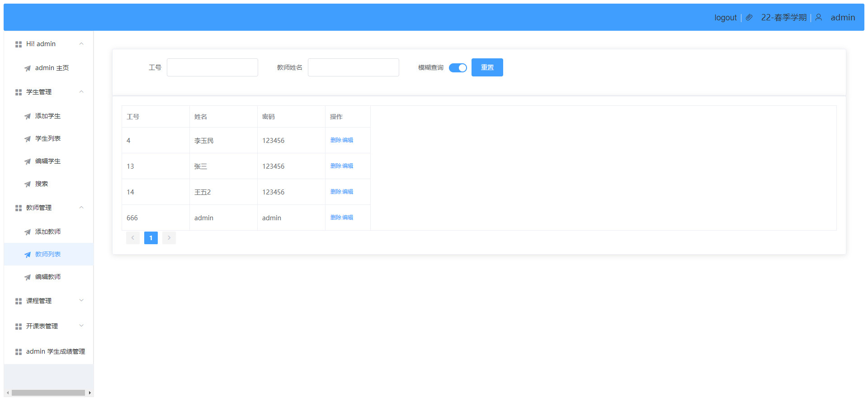868x412 pixels.
Task: Click the sidebar scrollbar left arrow
Action: click(x=8, y=393)
